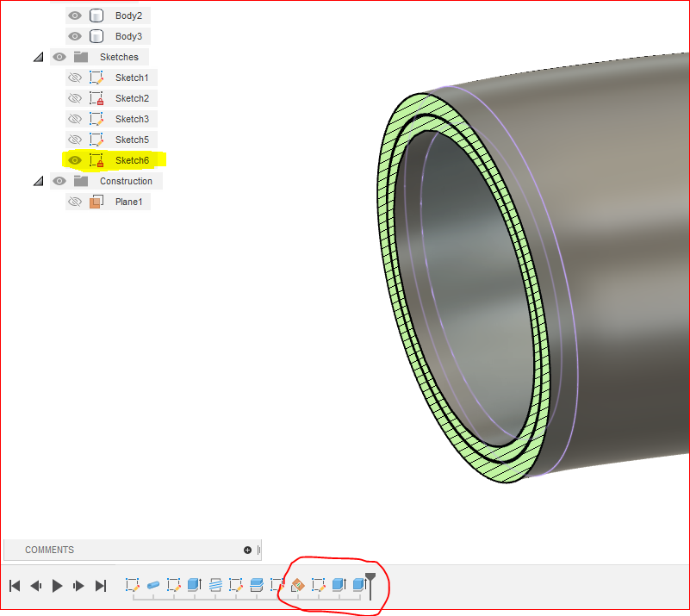Select Sketch3 in the browser tree
Viewport: 690px width, 616px height.
coord(132,118)
